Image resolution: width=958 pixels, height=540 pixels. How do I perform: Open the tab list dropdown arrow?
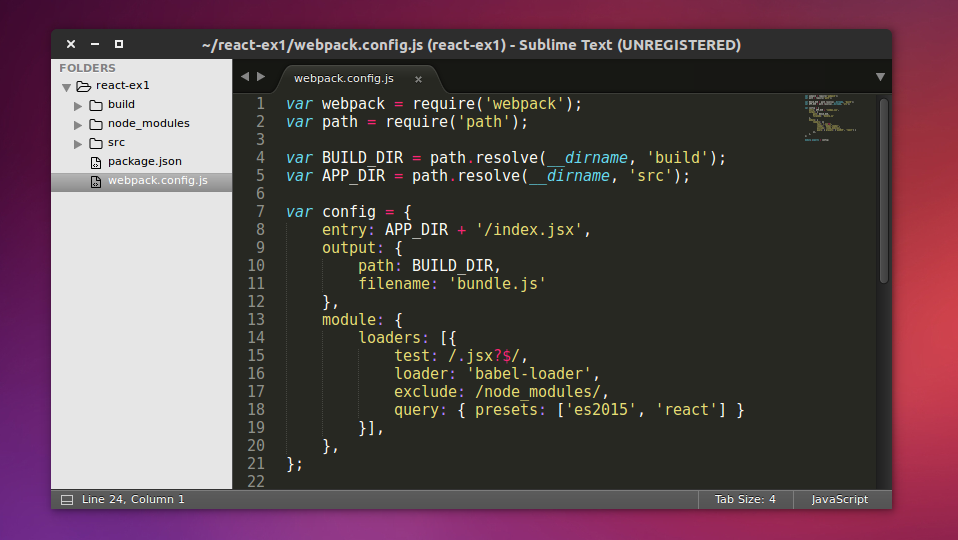point(880,77)
